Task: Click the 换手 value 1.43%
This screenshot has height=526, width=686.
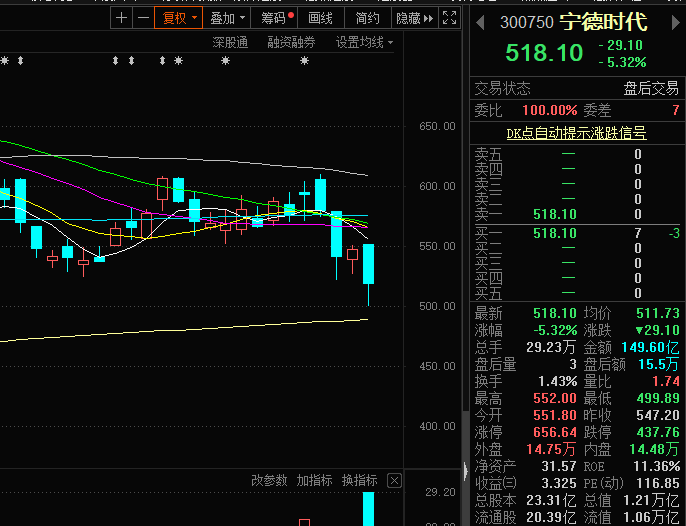Action: point(557,382)
